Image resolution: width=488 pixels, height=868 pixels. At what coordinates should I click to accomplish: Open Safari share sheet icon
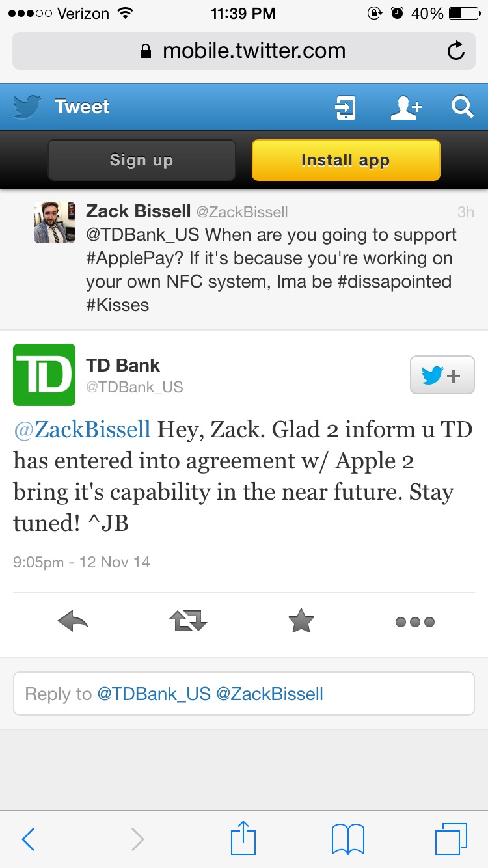pyautogui.click(x=243, y=839)
